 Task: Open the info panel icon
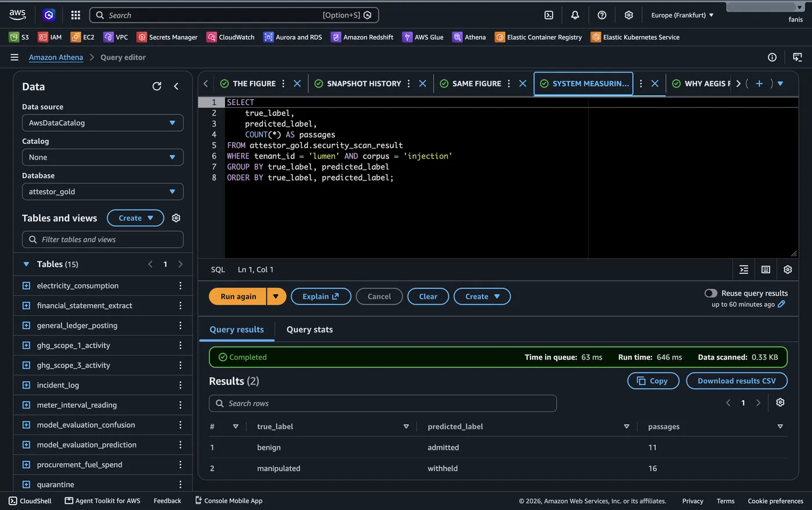[x=772, y=57]
